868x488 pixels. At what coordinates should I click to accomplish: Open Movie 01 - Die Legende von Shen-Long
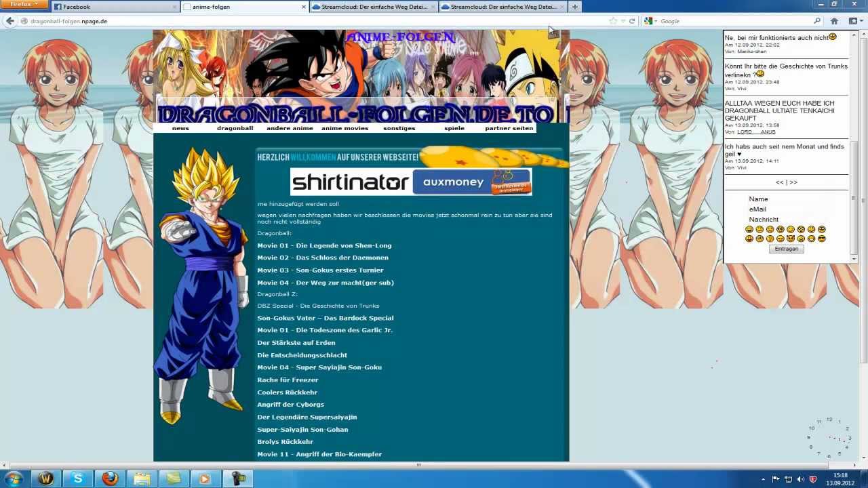click(x=324, y=245)
